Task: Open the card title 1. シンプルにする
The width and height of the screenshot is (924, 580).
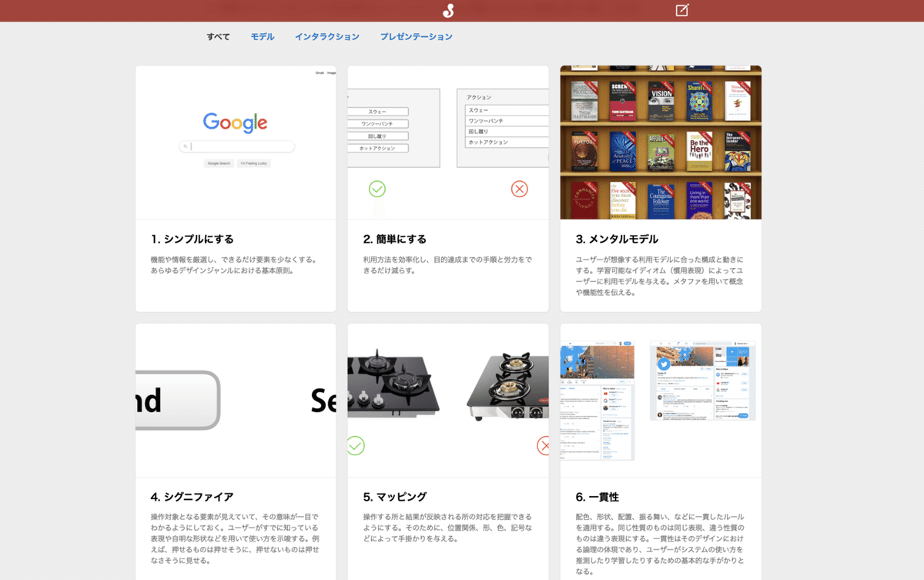Action: [192, 239]
